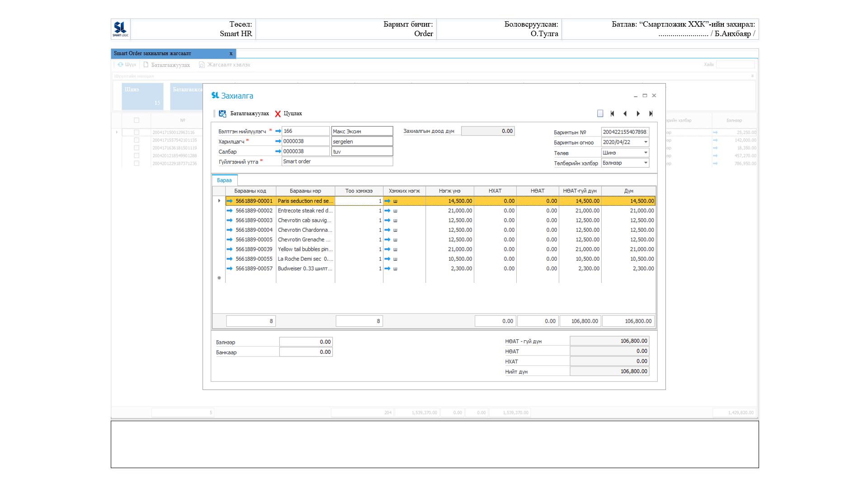Open the Төлбөрийн хэлбэр payment dropdown
This screenshot has height=488, width=868.
(646, 163)
